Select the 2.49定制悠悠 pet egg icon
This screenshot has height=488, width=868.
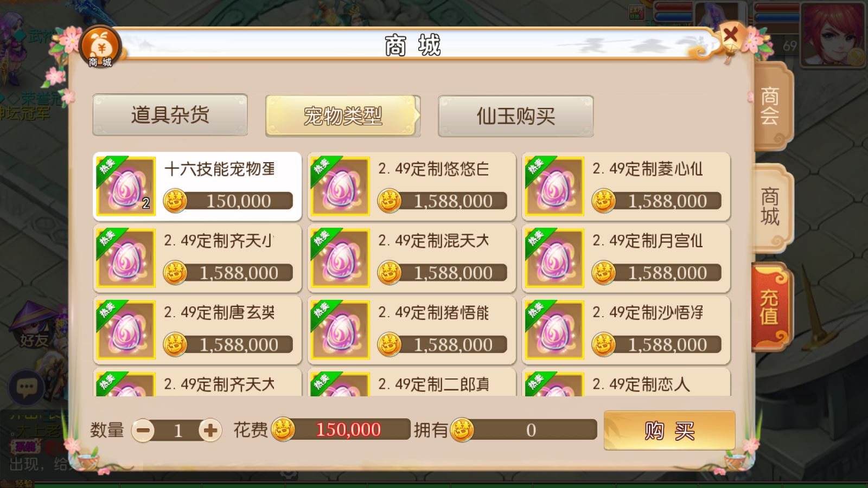[340, 187]
